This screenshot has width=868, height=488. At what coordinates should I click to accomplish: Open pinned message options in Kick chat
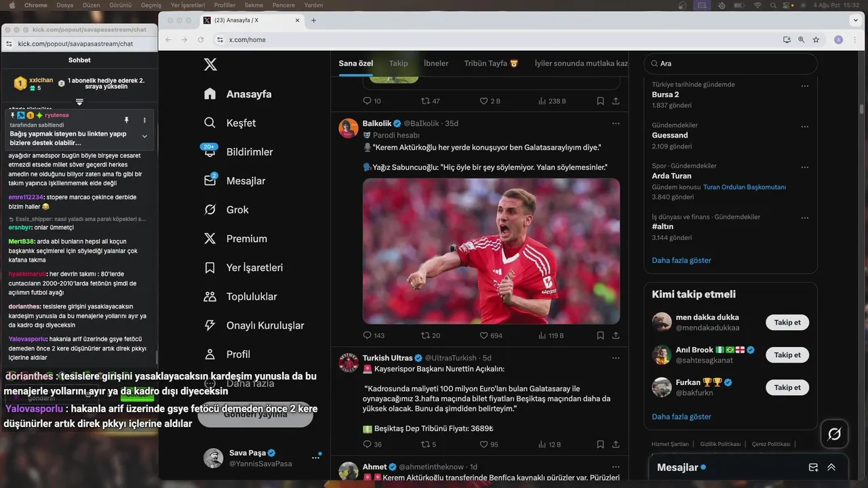point(144,120)
